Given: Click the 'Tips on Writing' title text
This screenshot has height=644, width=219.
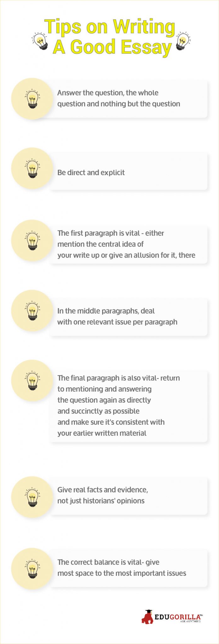Looking at the screenshot, I should click(x=110, y=27).
